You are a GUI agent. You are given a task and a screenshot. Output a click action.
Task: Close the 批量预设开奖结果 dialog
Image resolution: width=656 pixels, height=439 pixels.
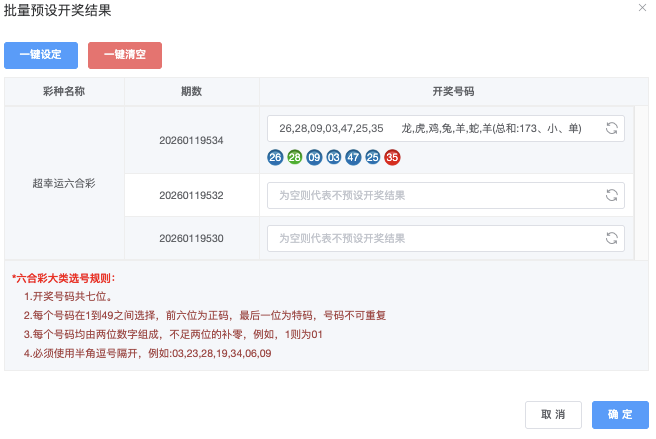click(641, 8)
